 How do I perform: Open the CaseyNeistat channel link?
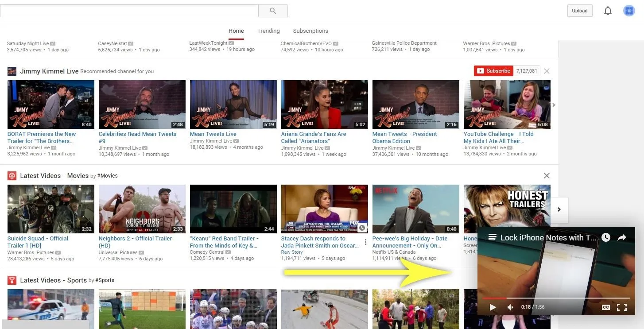click(x=113, y=43)
